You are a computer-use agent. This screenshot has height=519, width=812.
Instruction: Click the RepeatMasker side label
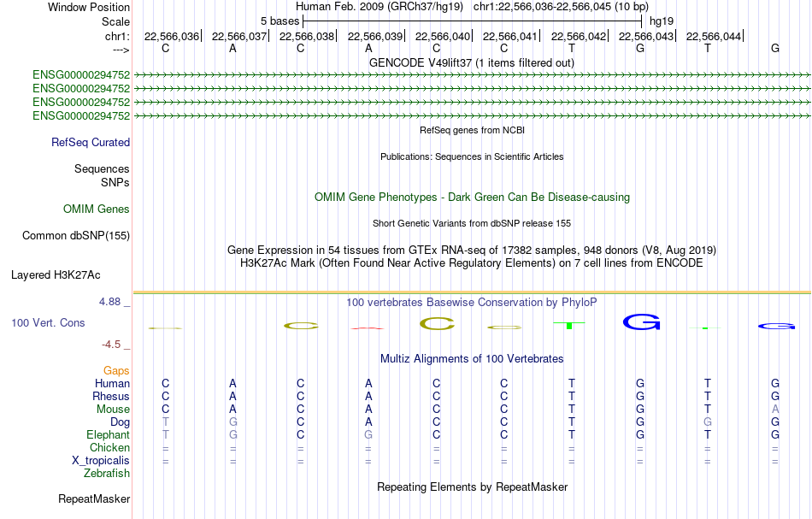94,498
